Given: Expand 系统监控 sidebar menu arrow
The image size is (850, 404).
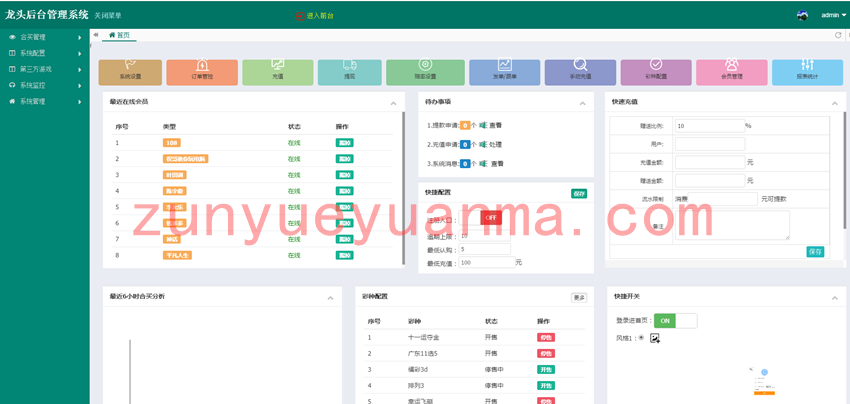Looking at the screenshot, I should (80, 86).
